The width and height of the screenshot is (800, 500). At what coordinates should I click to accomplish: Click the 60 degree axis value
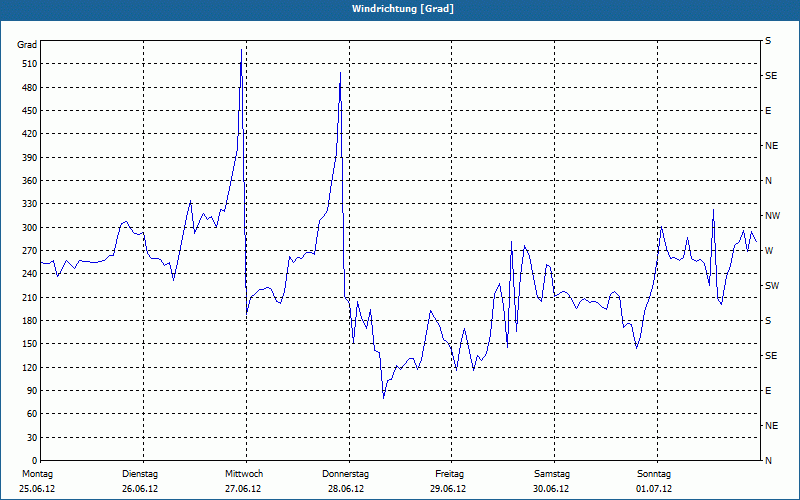click(32, 414)
